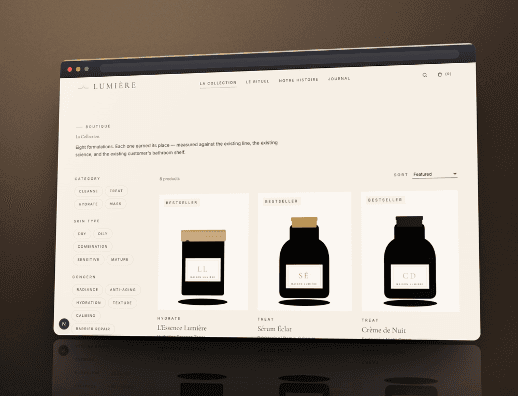Open the SÉ bottle product image
The image size is (518, 396).
(304, 251)
